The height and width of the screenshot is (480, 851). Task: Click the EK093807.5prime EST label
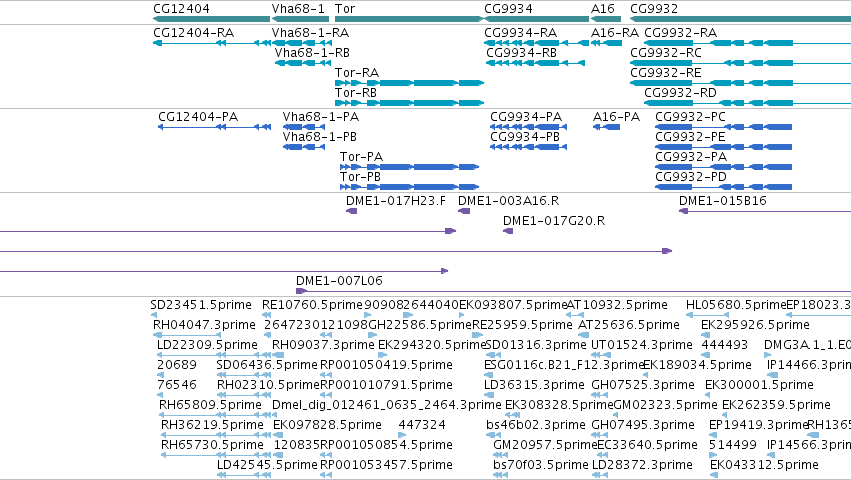click(513, 305)
